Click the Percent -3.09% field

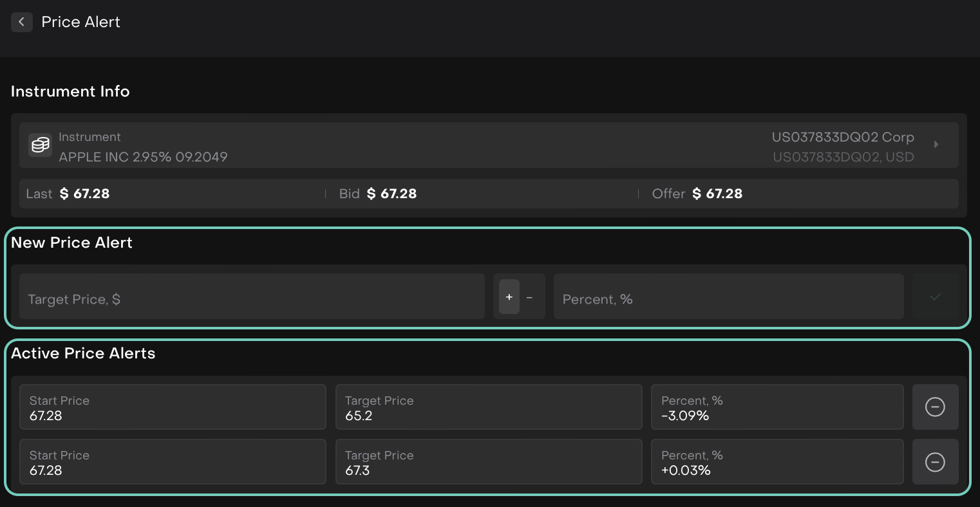tap(777, 407)
